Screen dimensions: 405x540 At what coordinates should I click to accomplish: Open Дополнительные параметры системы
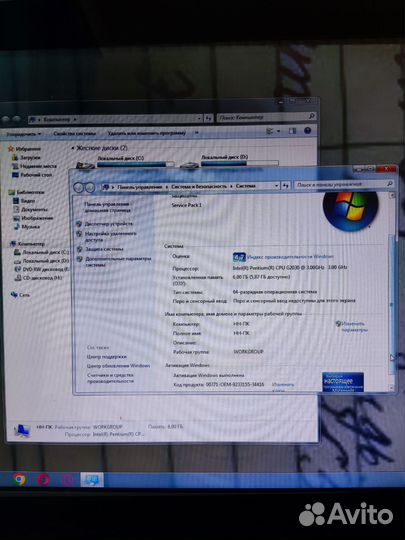click(118, 262)
